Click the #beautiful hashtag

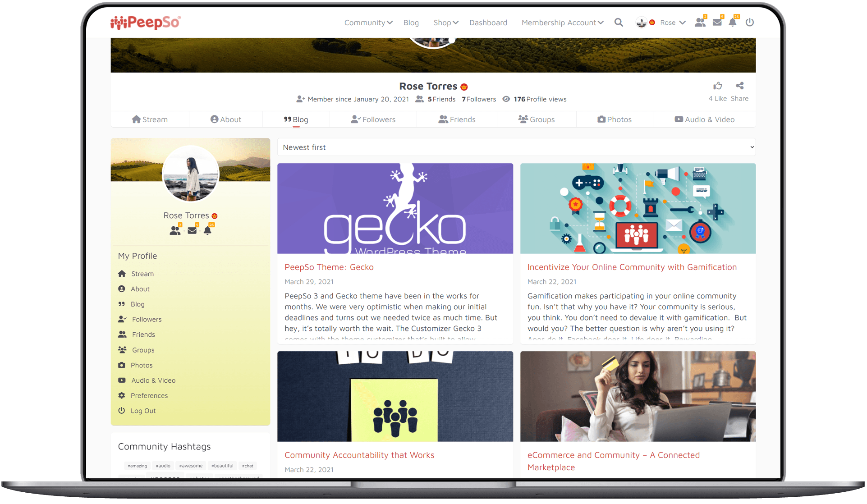point(222,466)
